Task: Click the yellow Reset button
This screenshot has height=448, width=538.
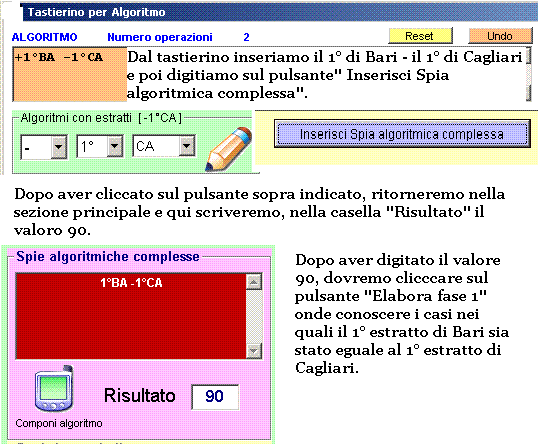Action: pos(420,36)
